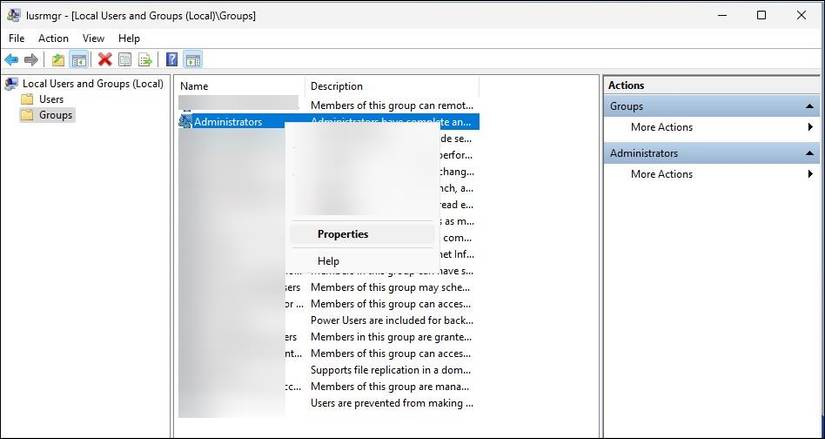Screen dimensions: 825x439
Task: Open the Help menu in the menu bar
Action: (x=129, y=38)
